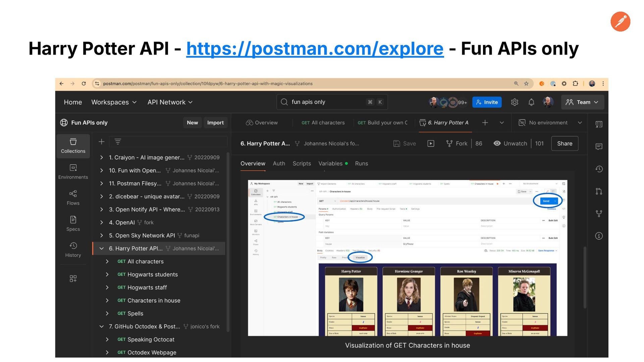Open the forks icon in right sidebar
Screen dimensions: 644x362
(599, 214)
